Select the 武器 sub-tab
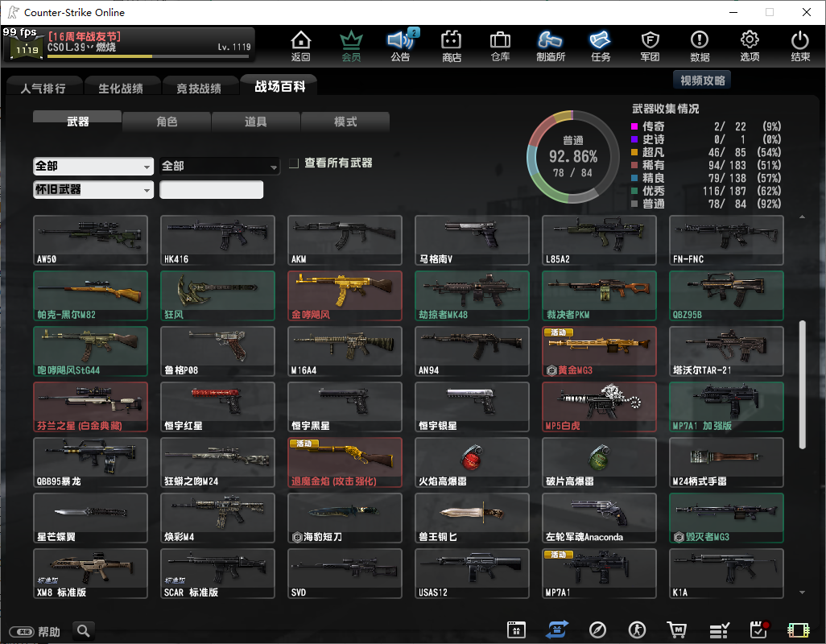 77,121
